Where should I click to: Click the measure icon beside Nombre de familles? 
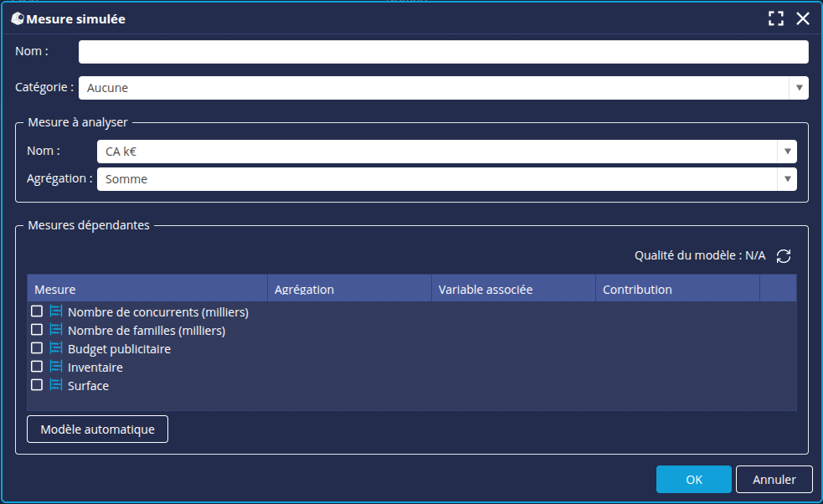pos(56,330)
